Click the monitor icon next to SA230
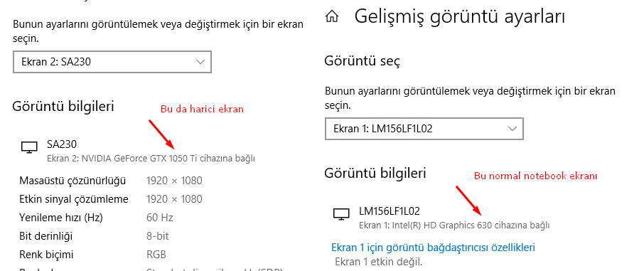Viewport: 644px width, 271px height. (x=28, y=147)
